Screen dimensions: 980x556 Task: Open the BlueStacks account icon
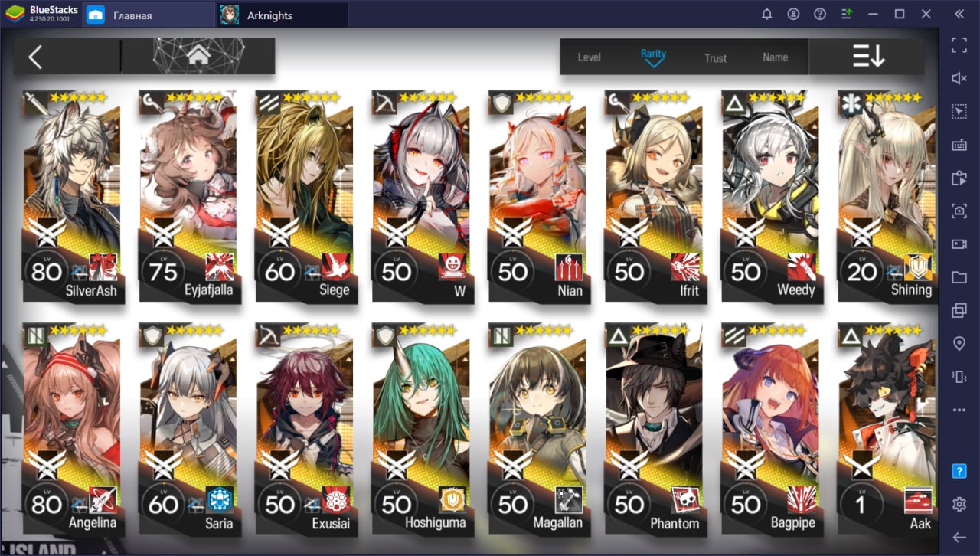click(793, 15)
